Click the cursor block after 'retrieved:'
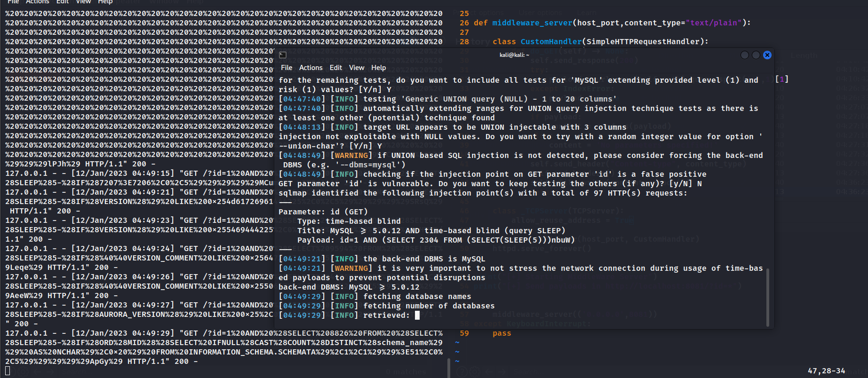868x378 pixels. pyautogui.click(x=417, y=315)
